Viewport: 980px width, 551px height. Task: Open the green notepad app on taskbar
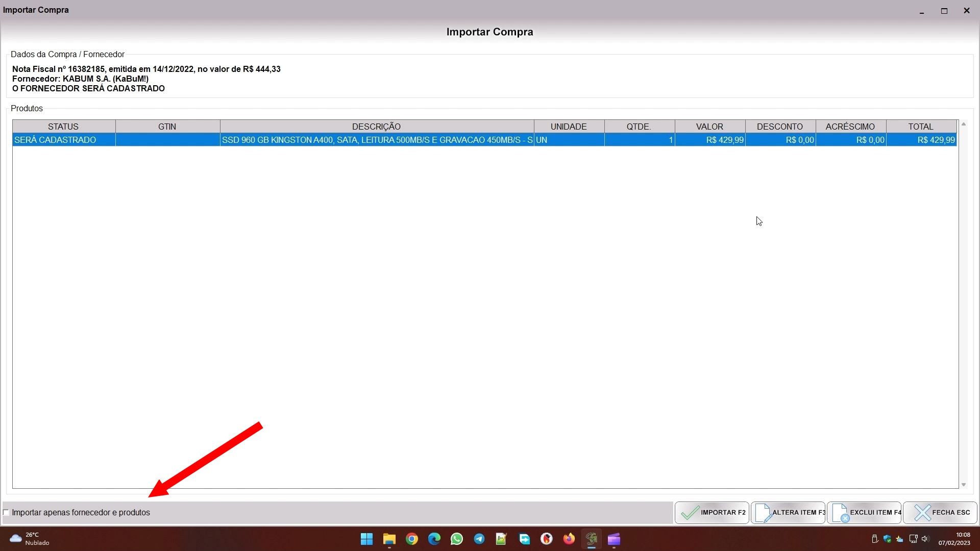pyautogui.click(x=501, y=539)
